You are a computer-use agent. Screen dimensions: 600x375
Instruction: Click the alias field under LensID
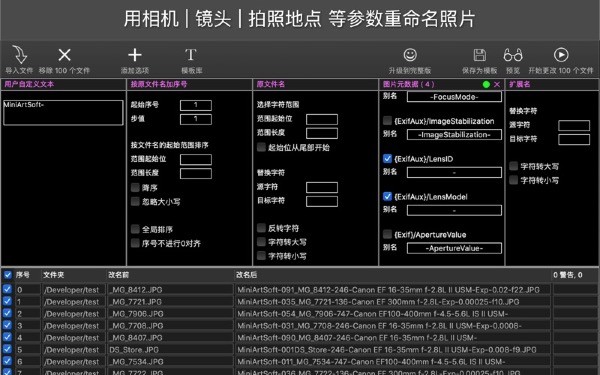pos(454,173)
